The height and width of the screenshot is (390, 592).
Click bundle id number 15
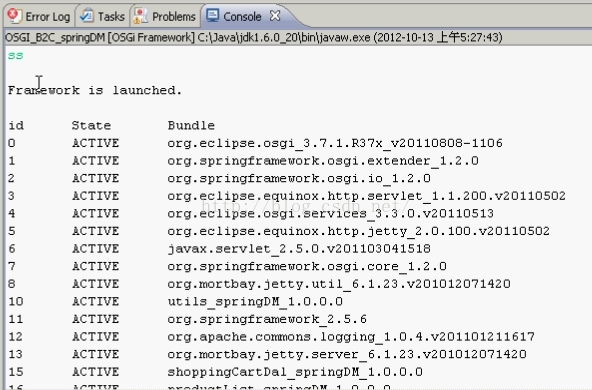[x=15, y=372]
